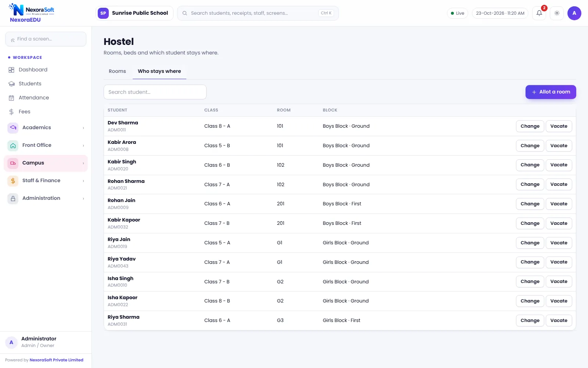Image resolution: width=588 pixels, height=368 pixels.
Task: Click the Front Office home icon
Action: tap(13, 145)
